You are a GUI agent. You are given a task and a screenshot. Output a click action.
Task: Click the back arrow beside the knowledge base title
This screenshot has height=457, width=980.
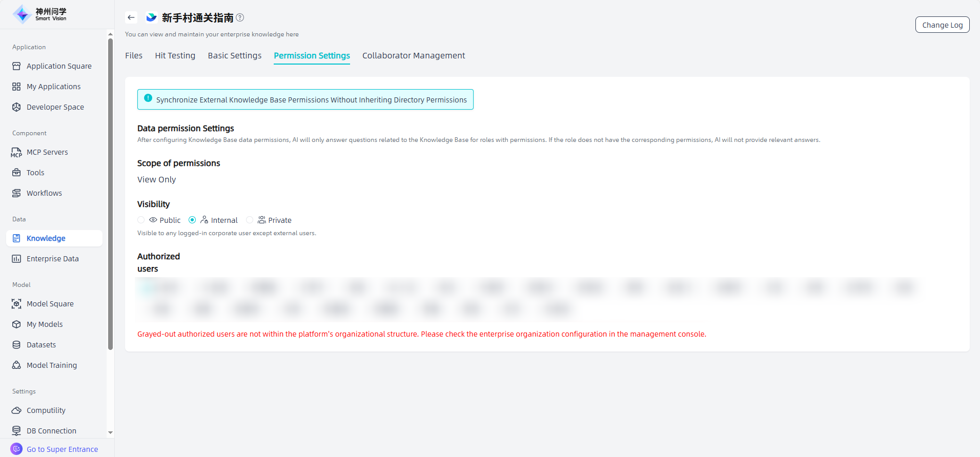[131, 17]
